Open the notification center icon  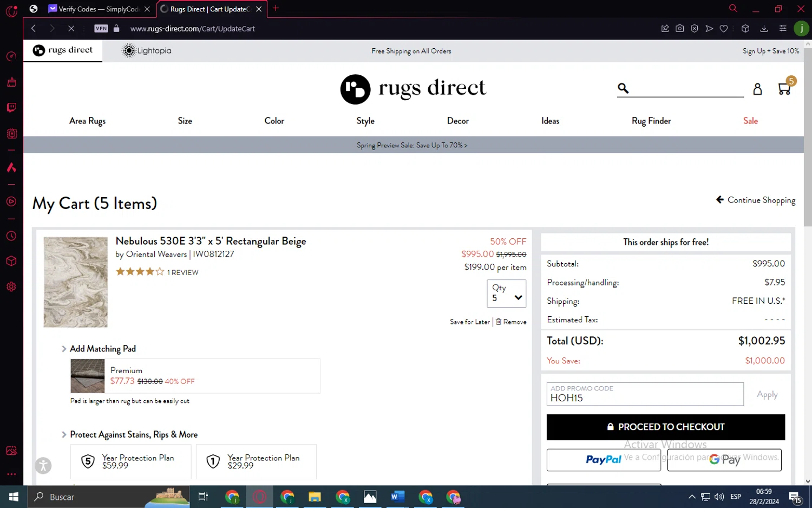tap(795, 497)
